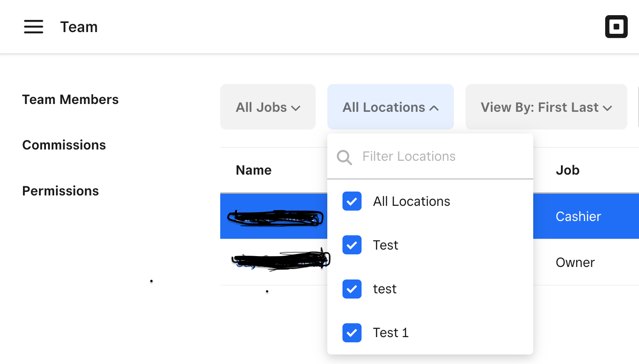The width and height of the screenshot is (639, 364).
Task: Click the Team page title
Action: (79, 27)
